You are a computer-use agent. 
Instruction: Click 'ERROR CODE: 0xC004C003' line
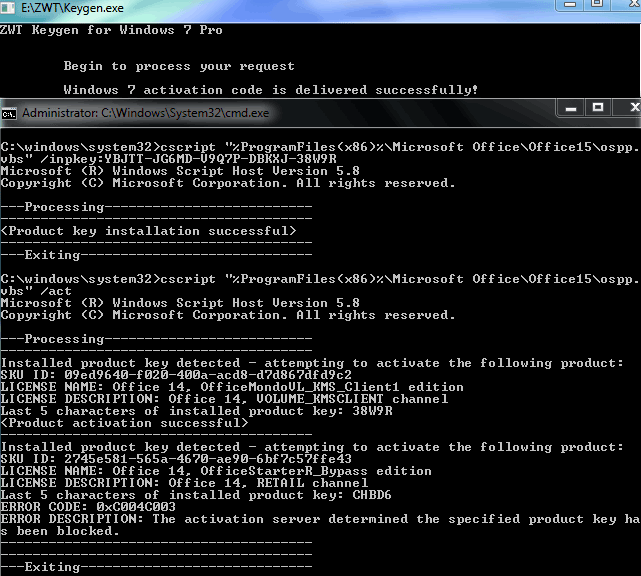[x=88, y=507]
